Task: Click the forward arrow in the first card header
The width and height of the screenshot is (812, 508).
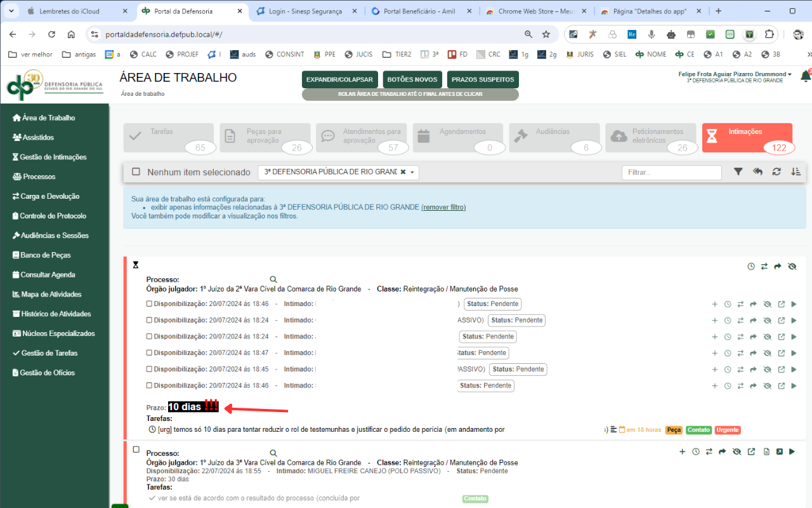Action: pyautogui.click(x=778, y=267)
